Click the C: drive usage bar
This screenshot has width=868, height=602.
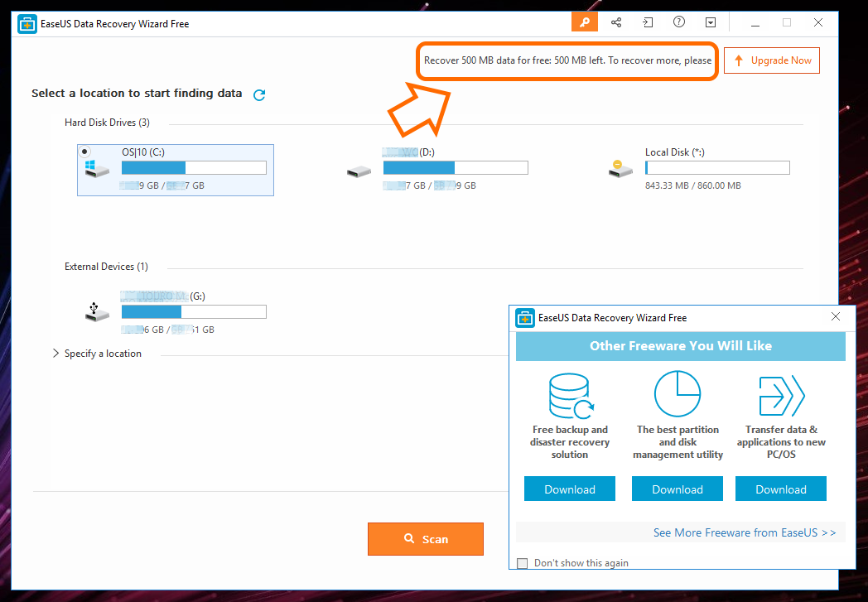pos(194,167)
